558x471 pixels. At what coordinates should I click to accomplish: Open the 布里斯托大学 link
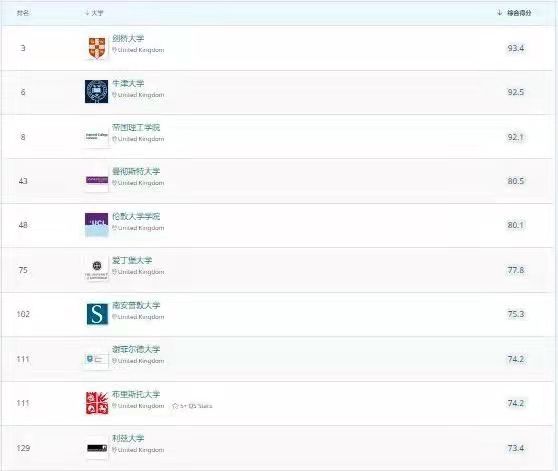[136, 394]
